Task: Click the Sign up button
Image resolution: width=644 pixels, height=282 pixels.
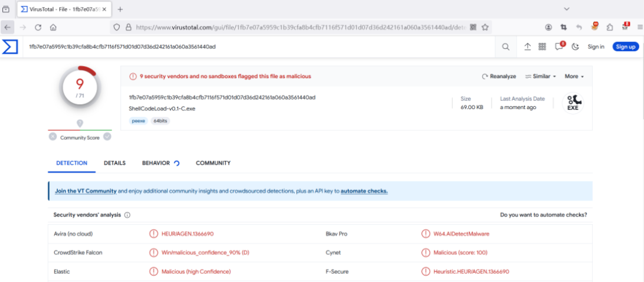Action: [x=626, y=47]
